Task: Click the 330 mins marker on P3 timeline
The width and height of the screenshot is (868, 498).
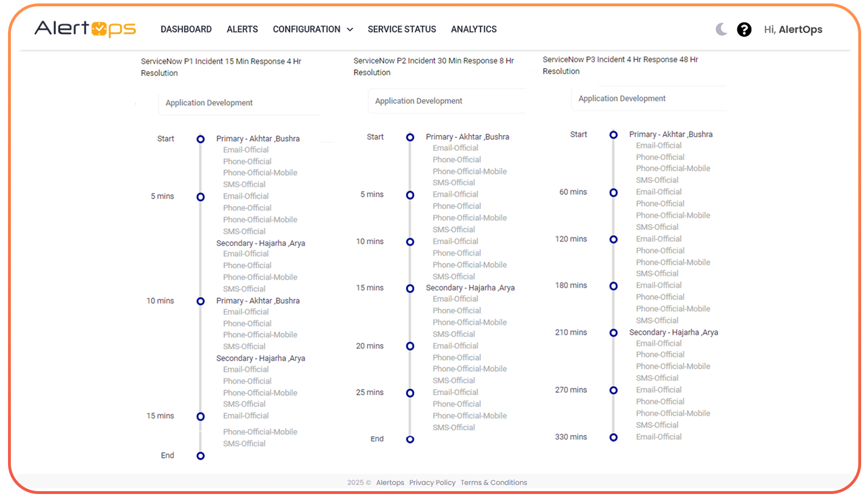Action: pyautogui.click(x=614, y=437)
